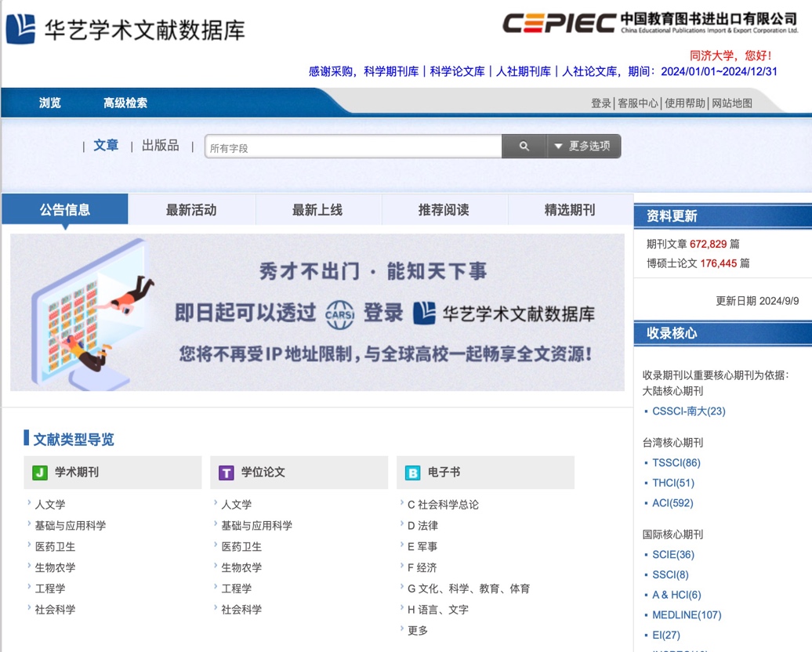This screenshot has height=652, width=812.
Task: Open 基础与应用科学 under 学位论文
Action: 257,526
